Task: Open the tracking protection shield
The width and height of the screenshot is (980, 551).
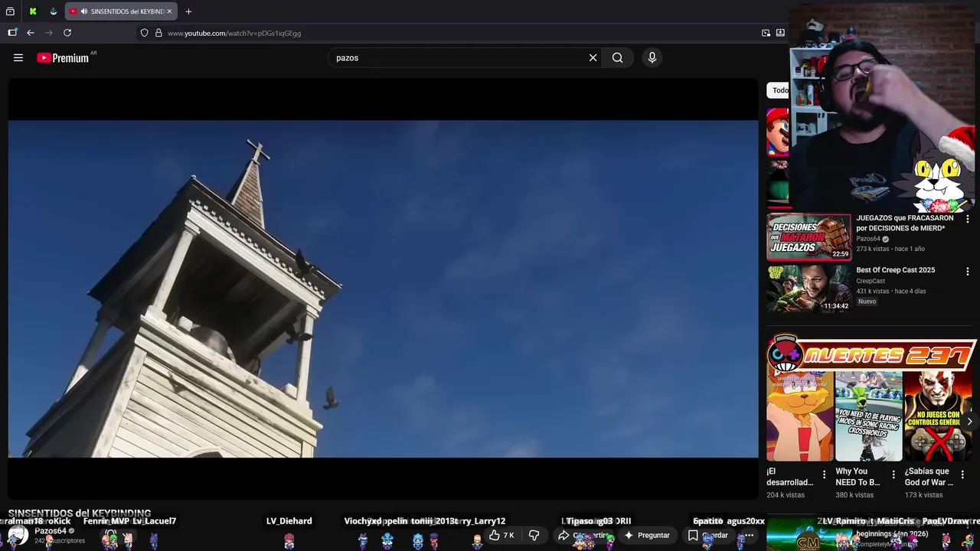Action: 144,33
